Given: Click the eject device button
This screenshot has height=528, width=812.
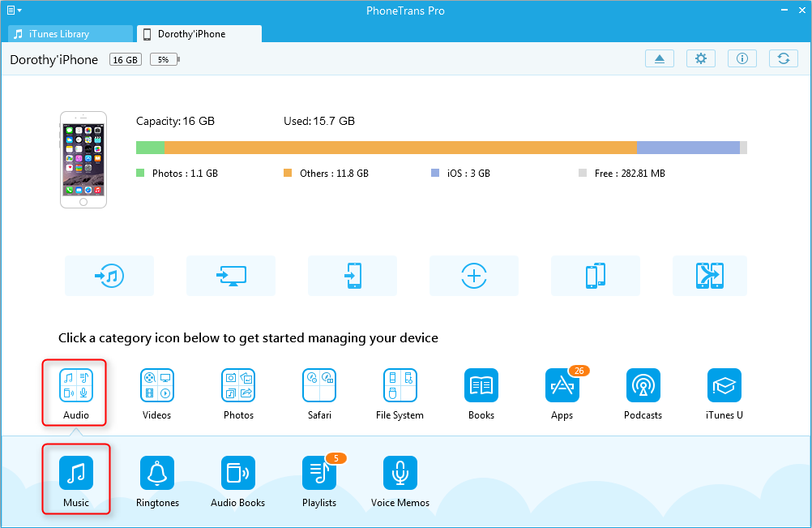Looking at the screenshot, I should [x=659, y=58].
